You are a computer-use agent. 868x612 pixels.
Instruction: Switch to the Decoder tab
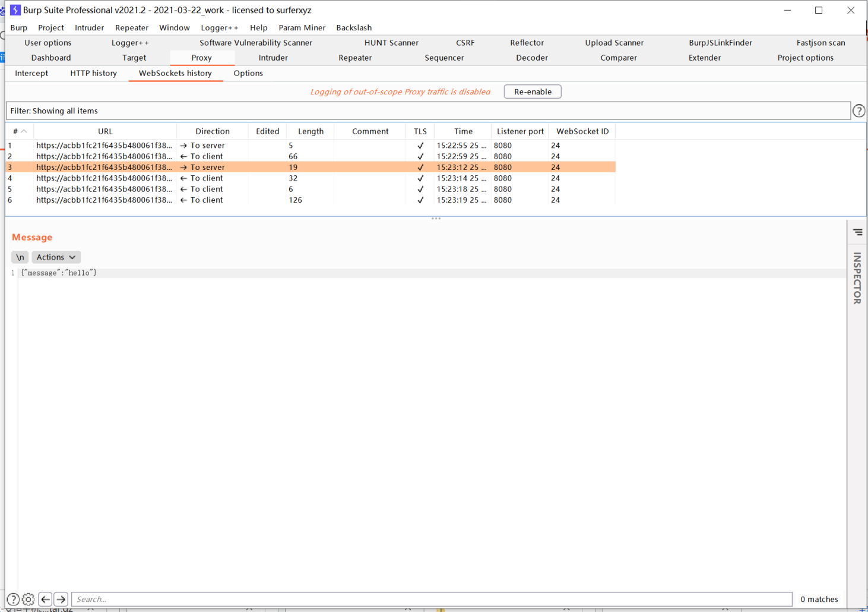(x=532, y=58)
